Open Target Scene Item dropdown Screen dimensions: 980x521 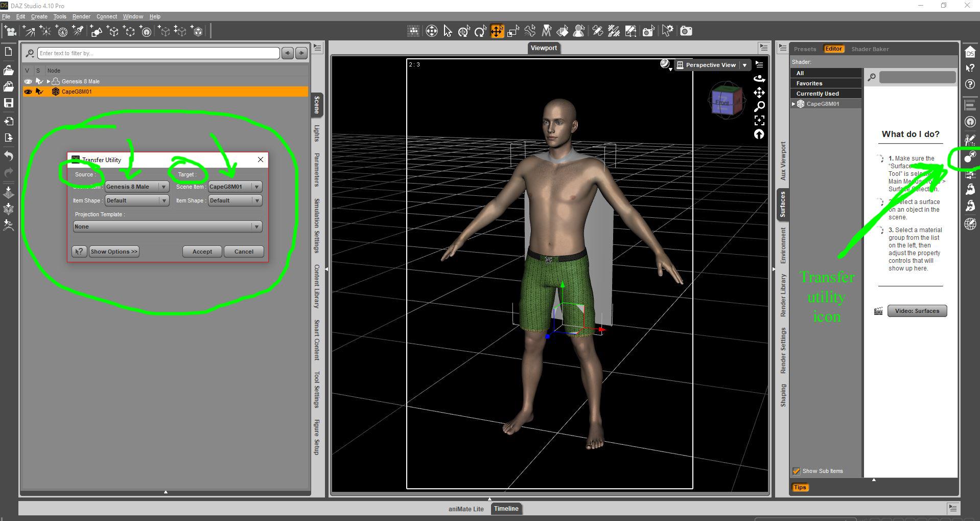coord(235,187)
